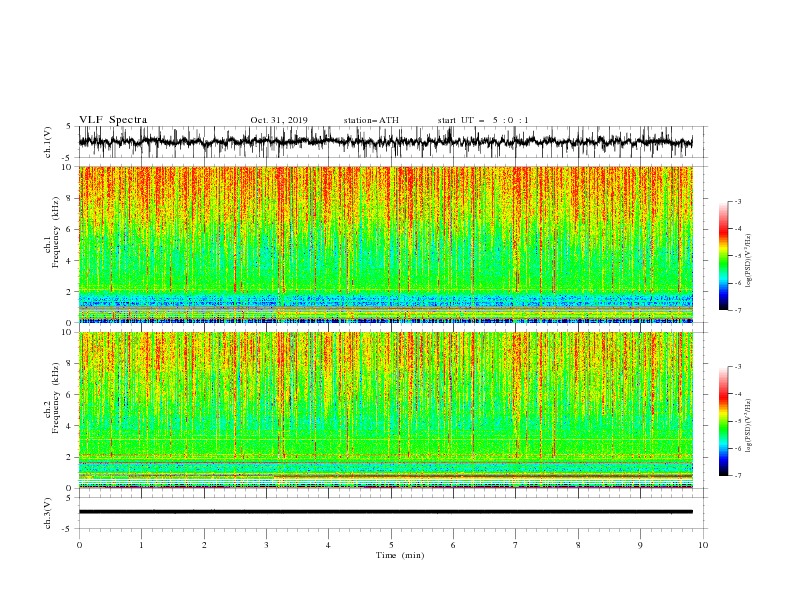Image resolution: width=792 pixels, height=612 pixels.
Task: Click the "8" kHz tick of ch.2 spectrogram
Action: pos(69,364)
